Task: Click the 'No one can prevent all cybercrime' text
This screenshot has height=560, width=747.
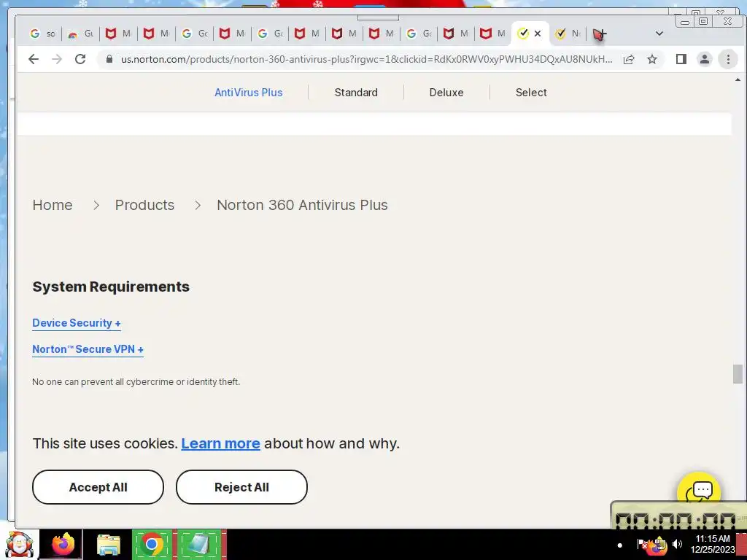Action: click(x=136, y=382)
